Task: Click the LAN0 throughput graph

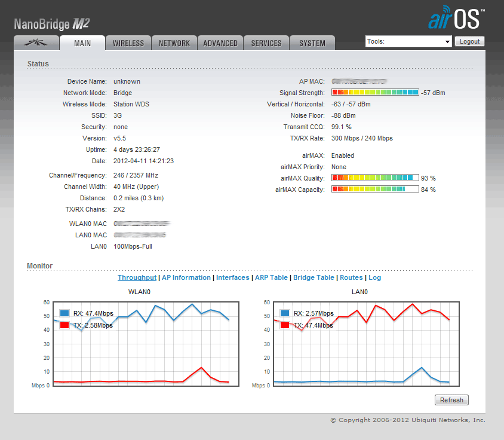Action: point(366,344)
